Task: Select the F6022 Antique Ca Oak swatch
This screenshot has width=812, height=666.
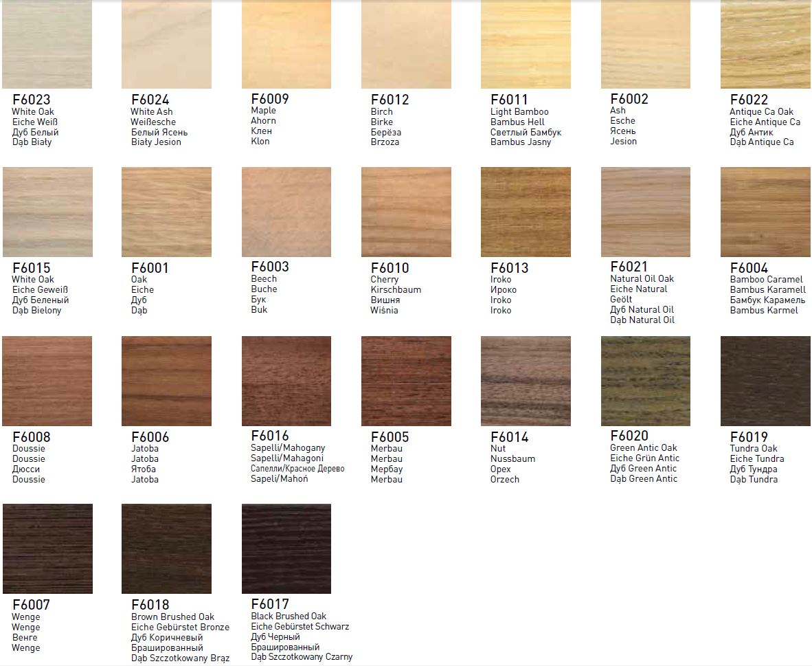Action: 765,44
